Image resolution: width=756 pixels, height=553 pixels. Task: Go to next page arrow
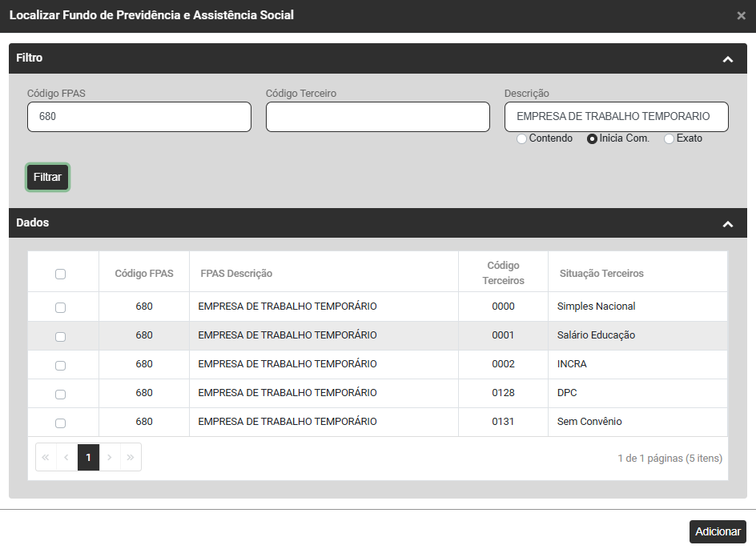click(110, 457)
